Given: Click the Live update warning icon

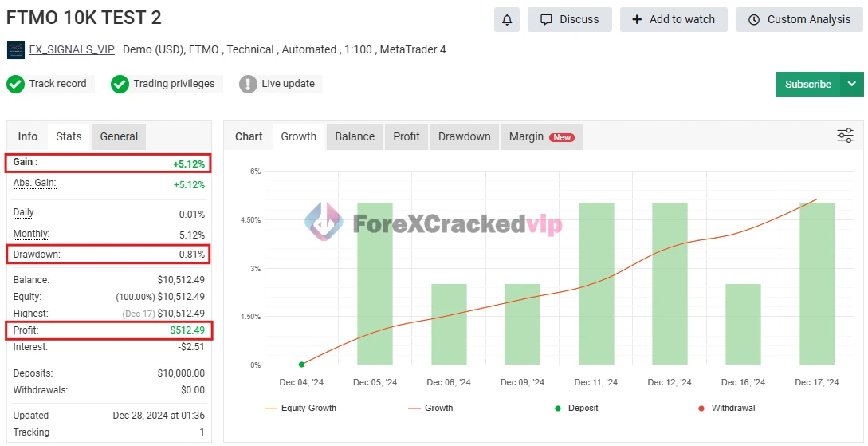Looking at the screenshot, I should [248, 84].
